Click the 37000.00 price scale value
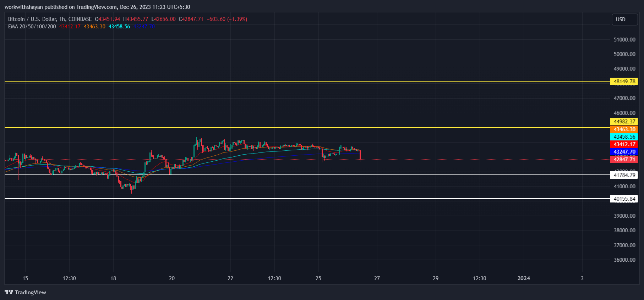644x300 pixels. (x=624, y=245)
